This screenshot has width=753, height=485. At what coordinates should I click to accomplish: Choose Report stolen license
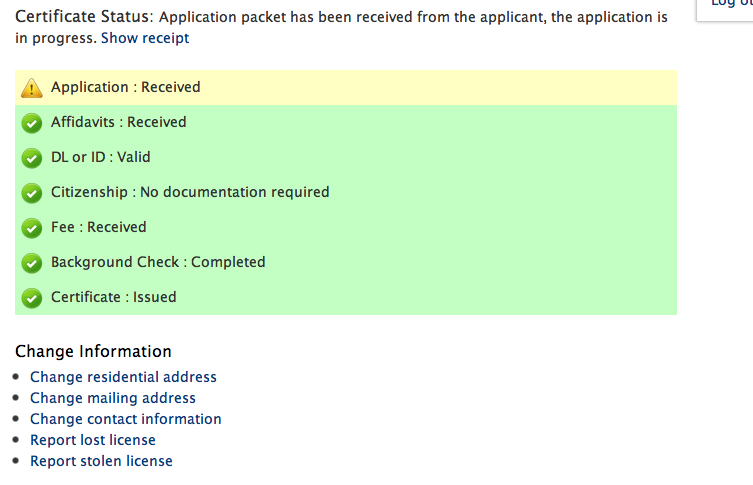point(101,461)
